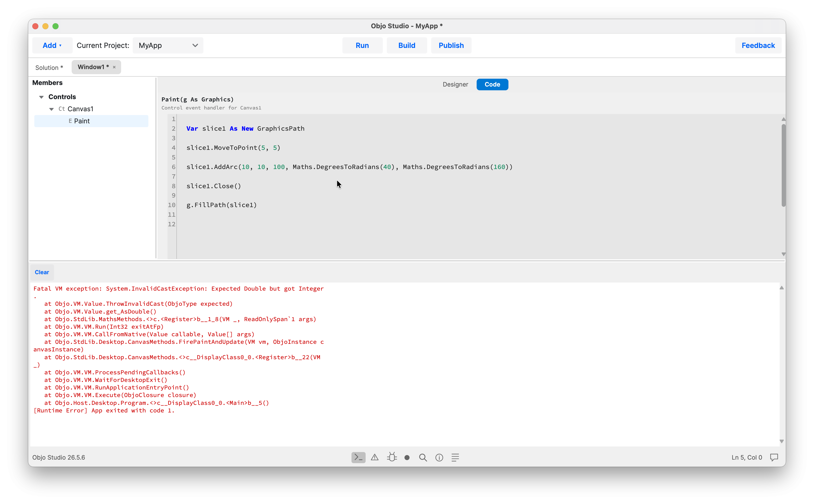
Task: Click the CallFromNative stack trace line
Action: coord(149,334)
